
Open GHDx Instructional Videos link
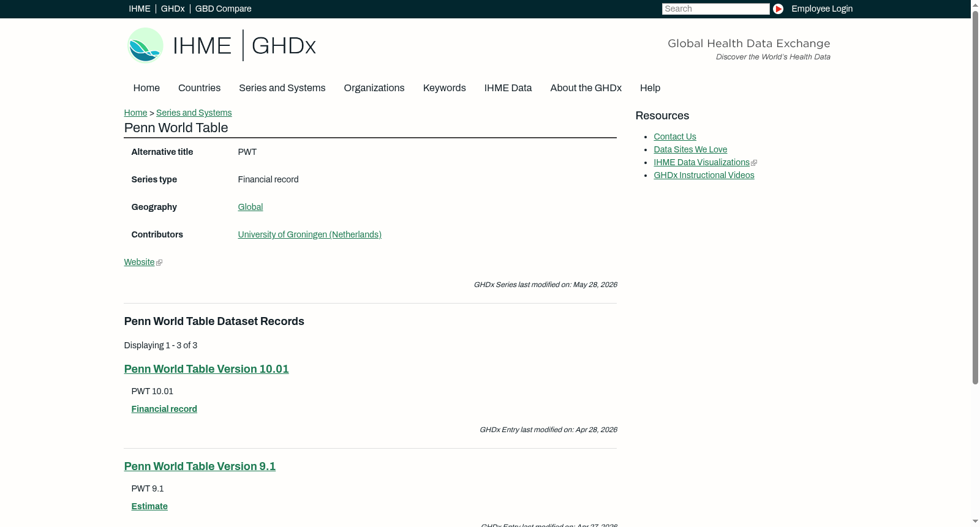tap(704, 175)
